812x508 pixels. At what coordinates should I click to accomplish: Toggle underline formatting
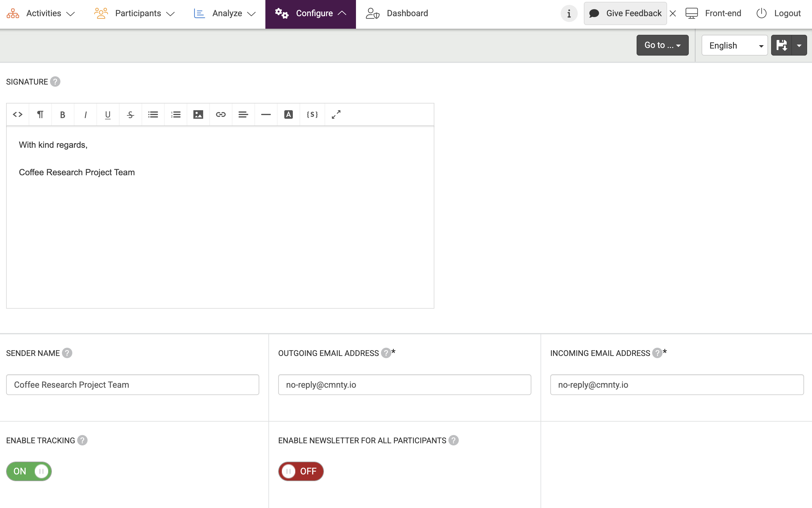click(x=108, y=114)
